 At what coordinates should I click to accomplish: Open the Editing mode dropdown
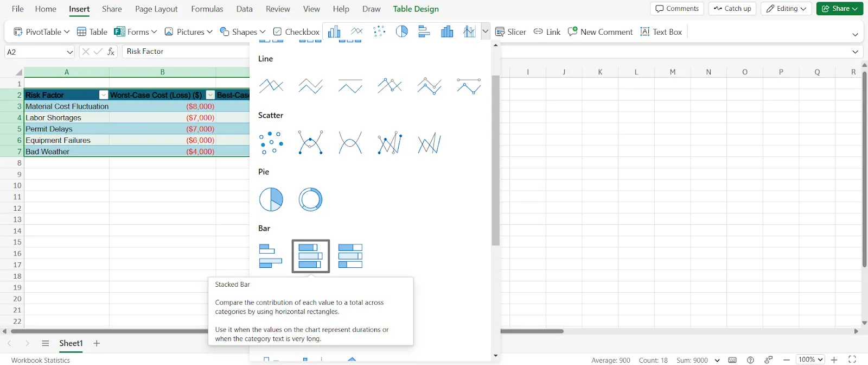[786, 9]
